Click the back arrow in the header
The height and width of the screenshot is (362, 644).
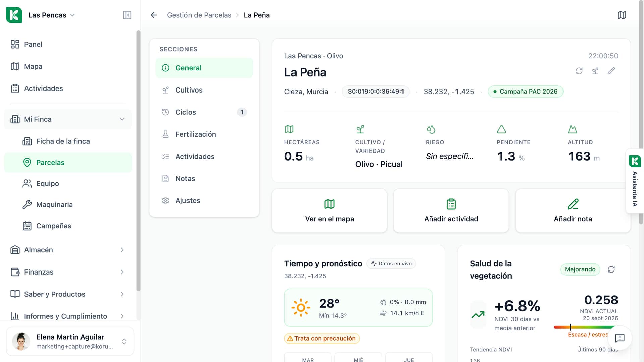154,15
